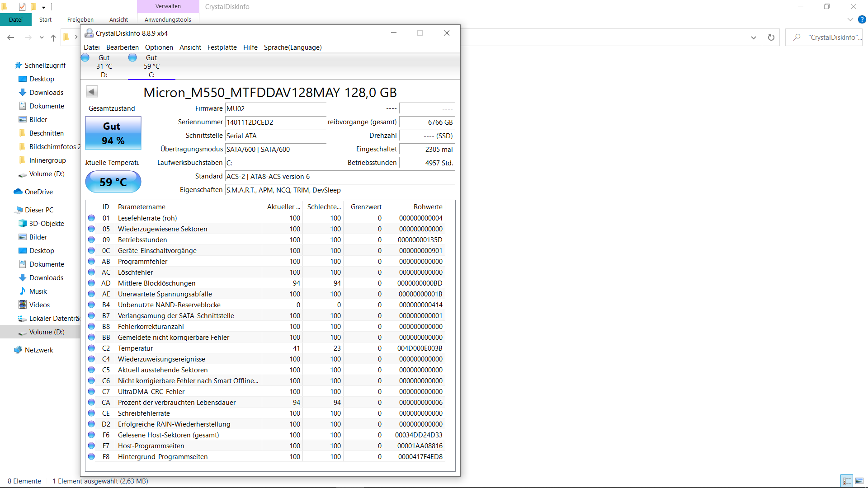Open Datei menu in CrystalDiskInfo

click(x=92, y=47)
